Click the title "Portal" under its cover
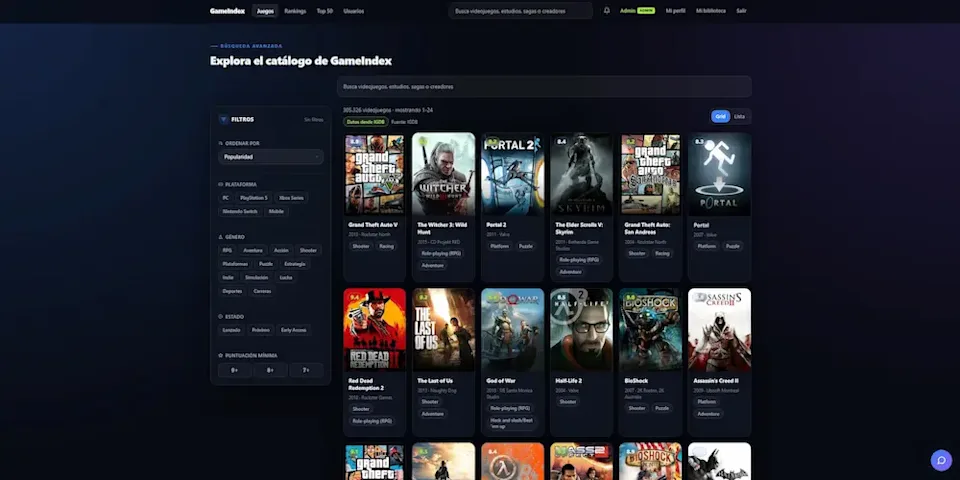Screen dimensions: 960x480 click(x=701, y=225)
